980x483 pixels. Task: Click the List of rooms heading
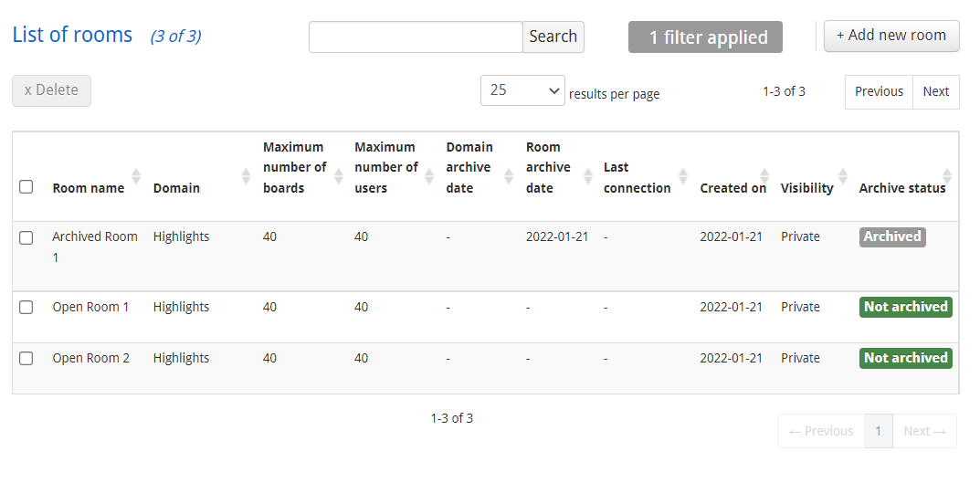[72, 35]
